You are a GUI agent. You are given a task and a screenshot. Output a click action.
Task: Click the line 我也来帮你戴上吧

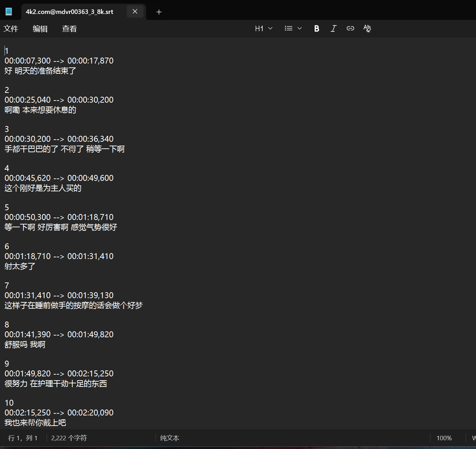[35, 423]
